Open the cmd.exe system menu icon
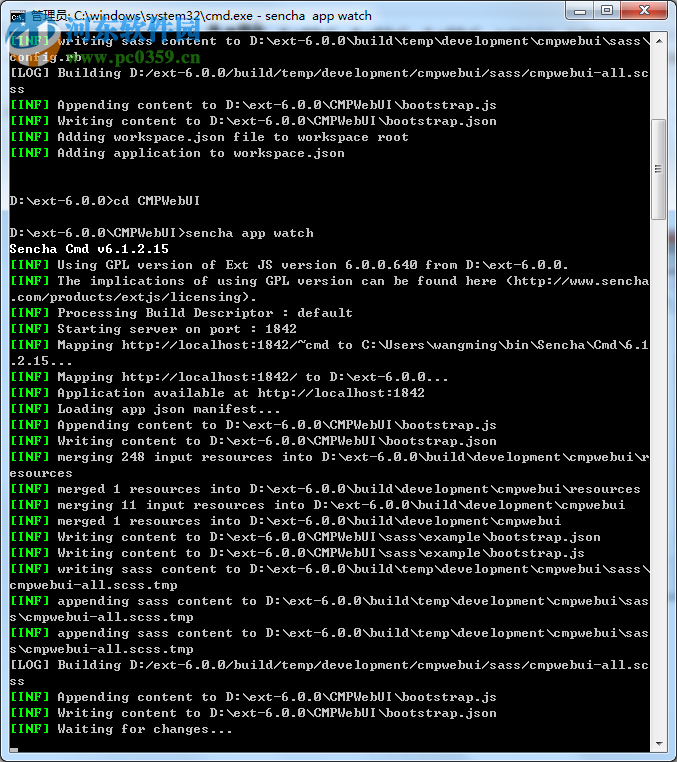The width and height of the screenshot is (677, 762). tap(17, 16)
